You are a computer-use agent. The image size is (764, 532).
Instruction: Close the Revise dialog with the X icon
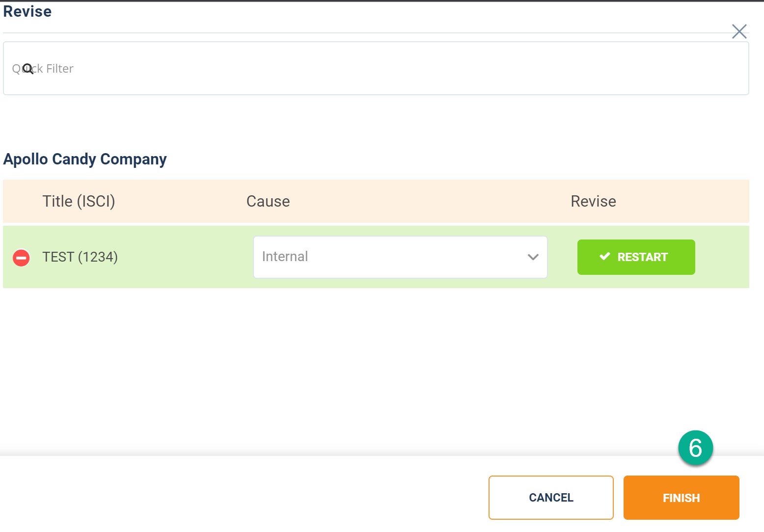(739, 31)
